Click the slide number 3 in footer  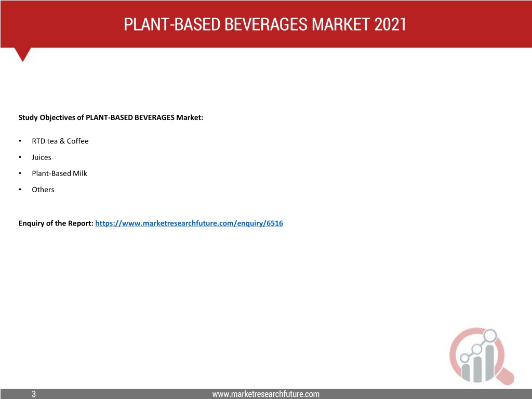coord(34,394)
